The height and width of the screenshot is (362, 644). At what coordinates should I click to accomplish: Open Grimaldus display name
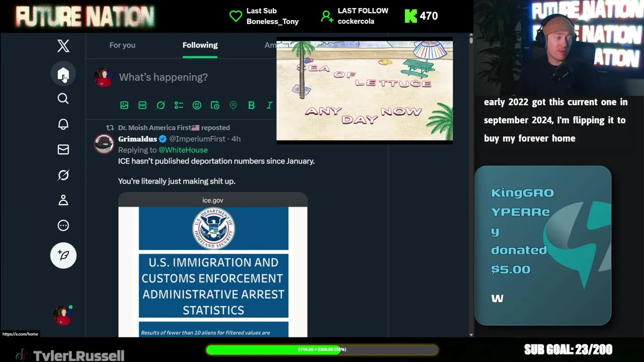point(137,139)
